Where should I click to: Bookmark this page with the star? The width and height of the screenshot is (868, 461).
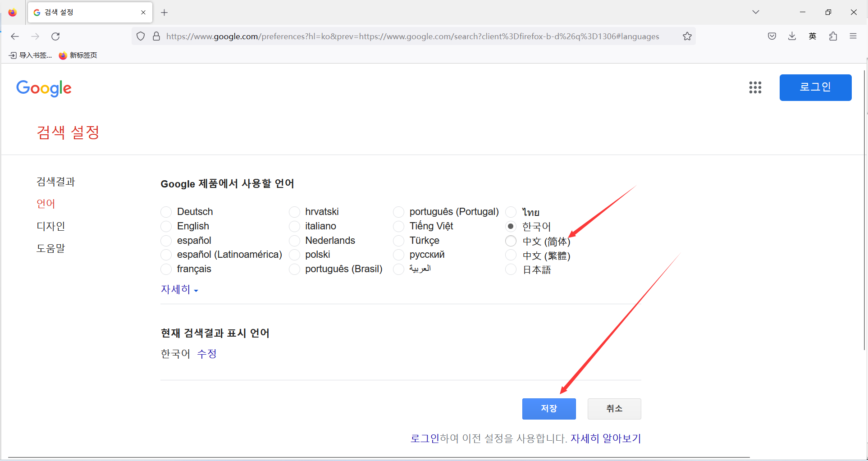point(687,37)
